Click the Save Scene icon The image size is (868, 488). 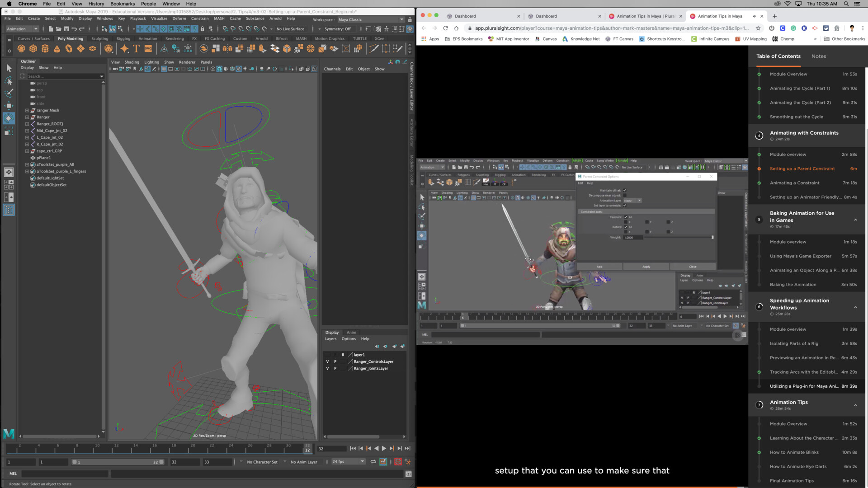click(x=66, y=29)
